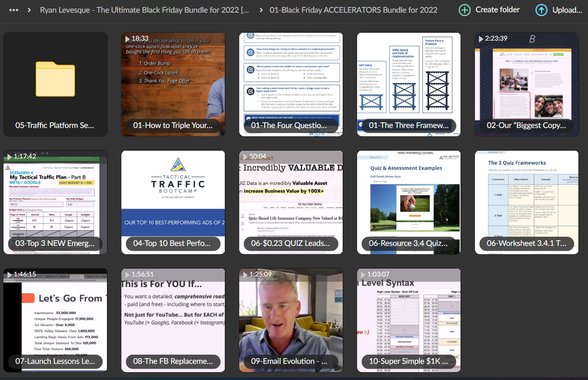Click the 07-Launch Lessons Le... file name
This screenshot has width=588, height=380.
point(55,361)
